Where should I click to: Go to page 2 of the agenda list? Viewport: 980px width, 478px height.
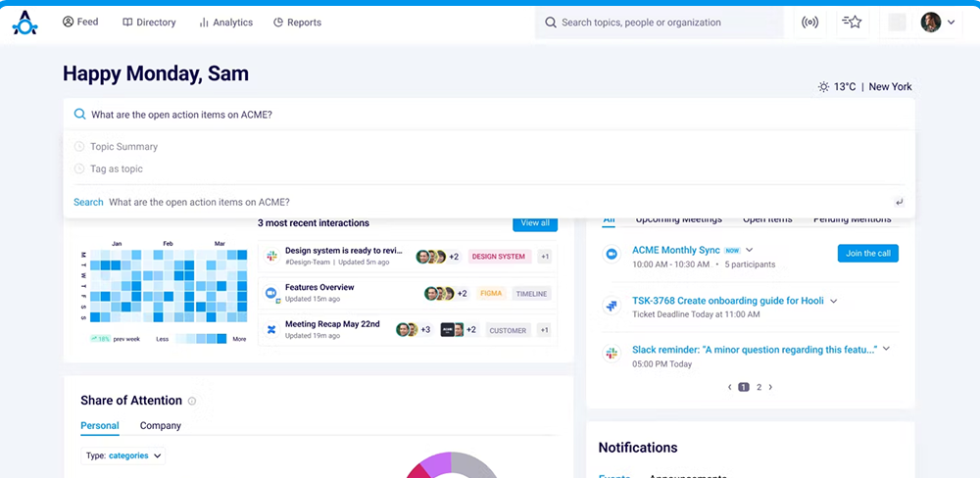coord(759,387)
